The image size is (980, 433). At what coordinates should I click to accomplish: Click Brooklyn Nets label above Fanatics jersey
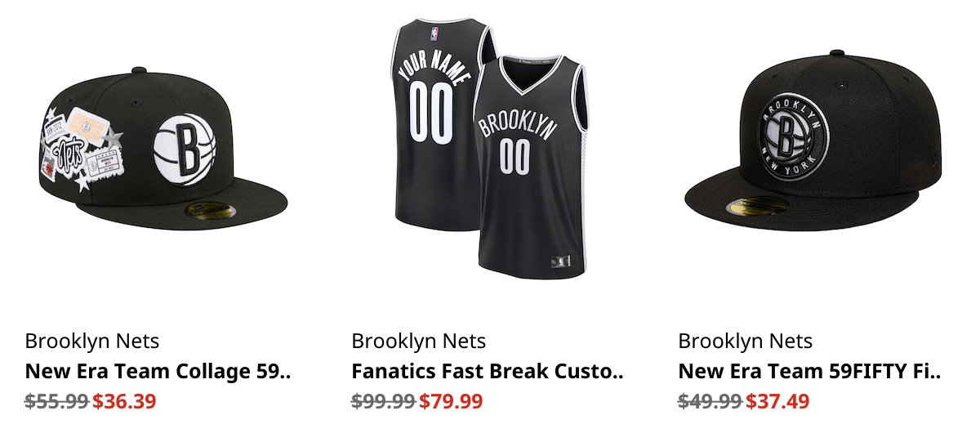419,341
